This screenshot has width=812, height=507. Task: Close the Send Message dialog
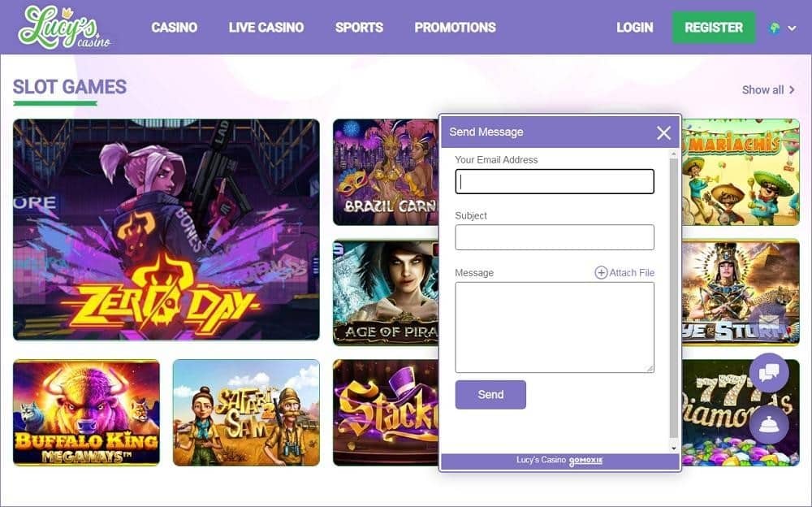tap(663, 132)
